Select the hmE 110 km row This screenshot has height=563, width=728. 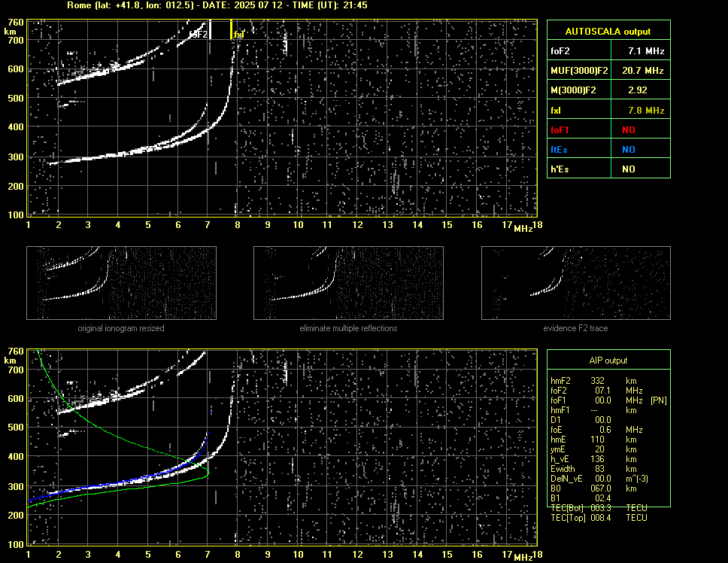click(593, 439)
